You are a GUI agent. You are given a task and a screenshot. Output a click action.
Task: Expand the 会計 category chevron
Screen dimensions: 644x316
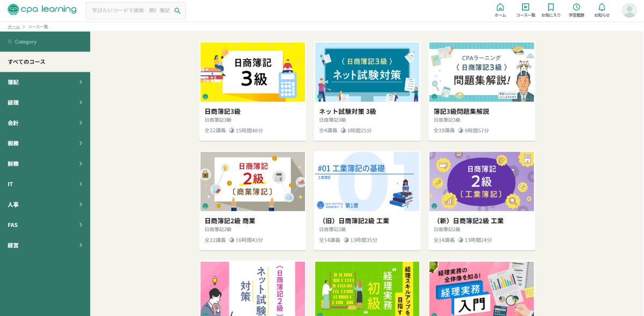pyautogui.click(x=80, y=123)
